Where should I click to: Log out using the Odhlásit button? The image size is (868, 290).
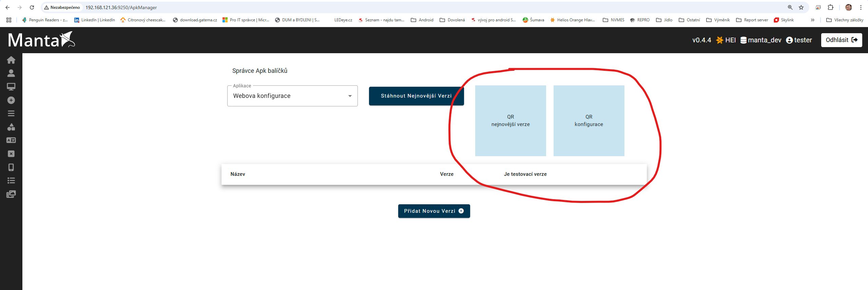[x=841, y=40]
